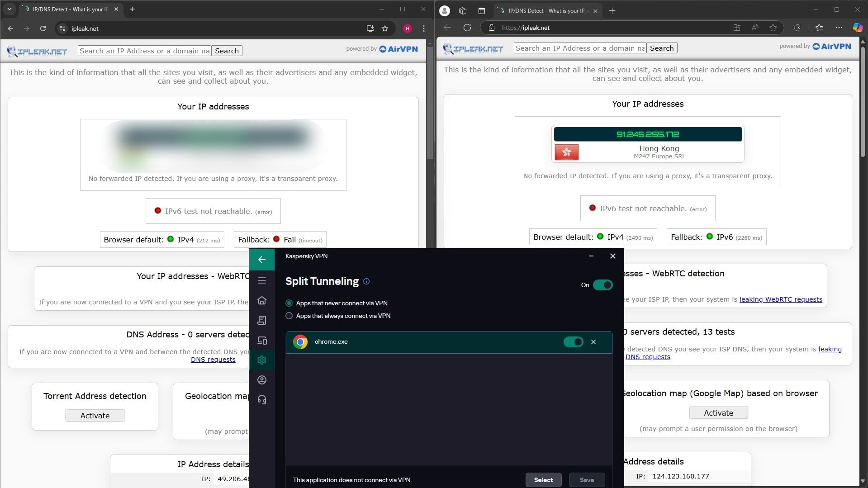
Task: Click the ipleak.net IP address search field
Action: click(144, 50)
